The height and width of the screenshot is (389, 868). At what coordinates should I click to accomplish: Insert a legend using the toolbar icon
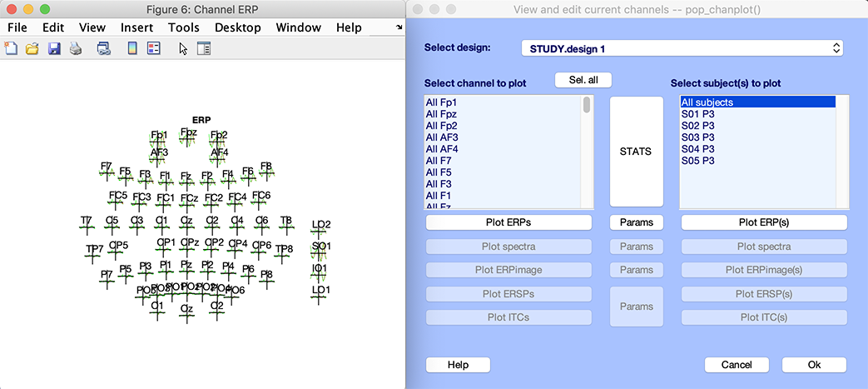pyautogui.click(x=153, y=48)
